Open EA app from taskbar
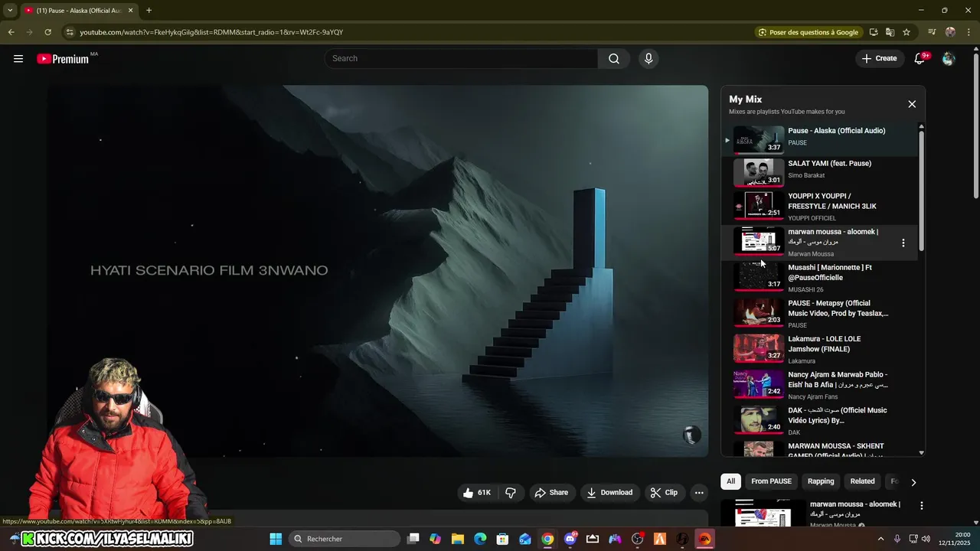Image resolution: width=980 pixels, height=551 pixels. point(704,539)
